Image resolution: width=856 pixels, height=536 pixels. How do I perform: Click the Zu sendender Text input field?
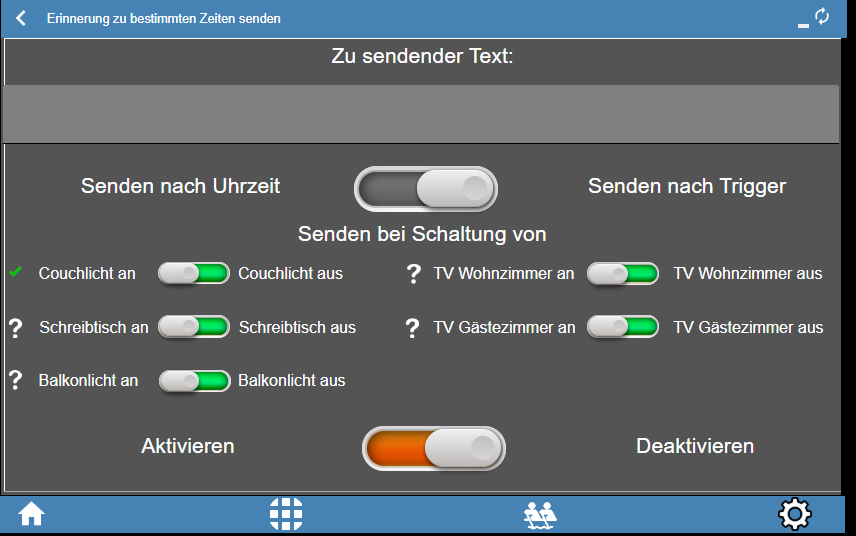420,114
